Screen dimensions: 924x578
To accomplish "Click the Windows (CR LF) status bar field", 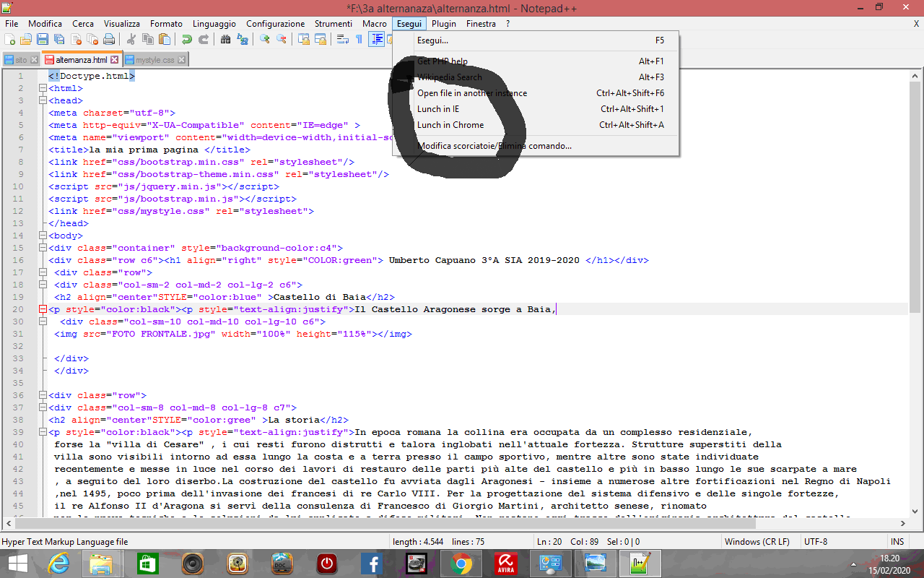I will point(760,541).
